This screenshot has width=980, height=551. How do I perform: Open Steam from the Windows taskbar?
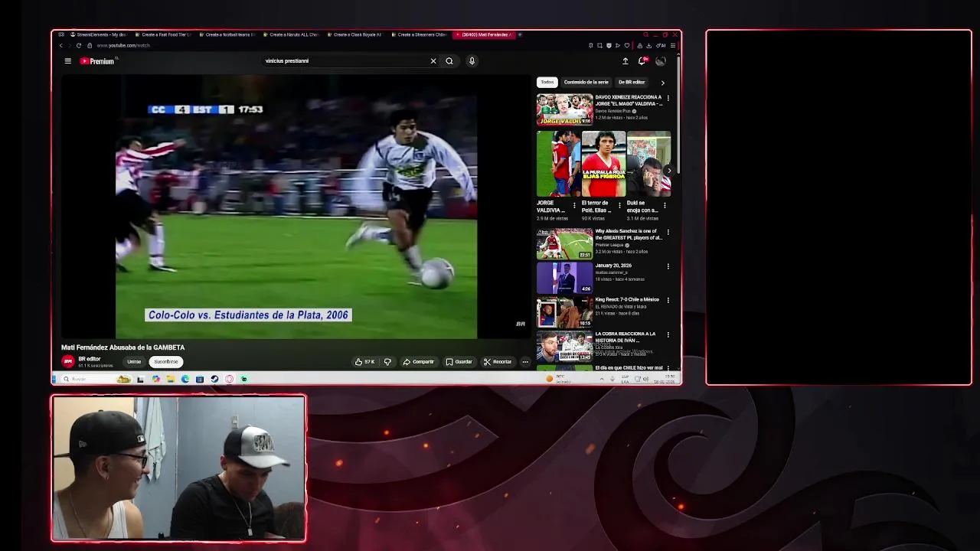click(214, 379)
